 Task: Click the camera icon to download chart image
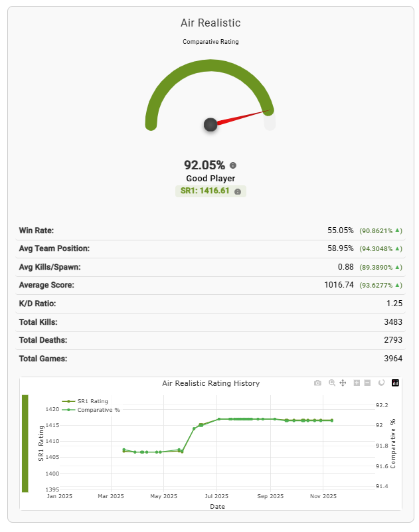click(317, 383)
